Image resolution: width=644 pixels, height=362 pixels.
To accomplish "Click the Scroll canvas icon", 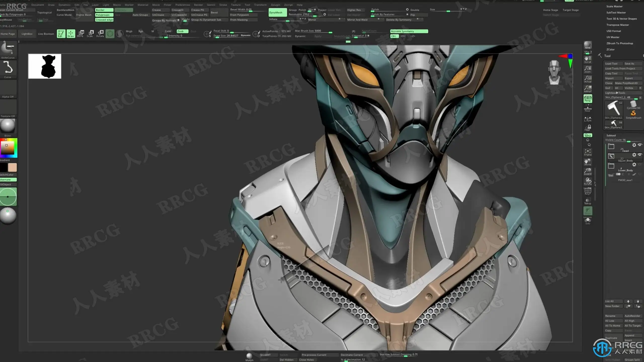I will pos(588,59).
